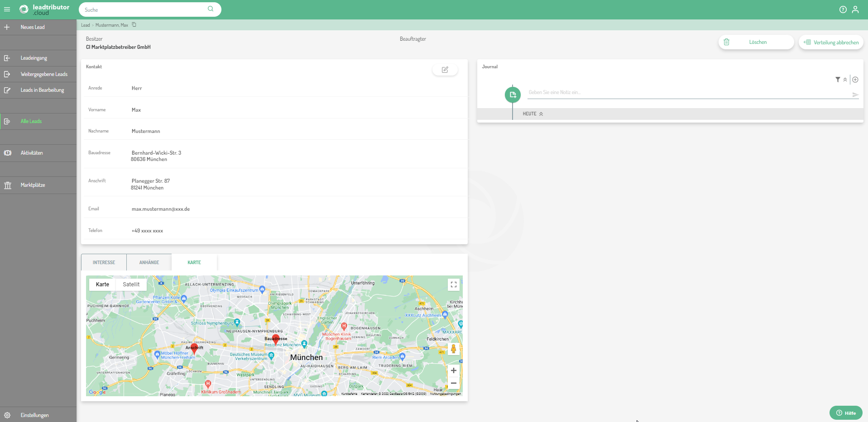Image resolution: width=868 pixels, height=422 pixels.
Task: Add journal entry with plus icon
Action: (855, 80)
